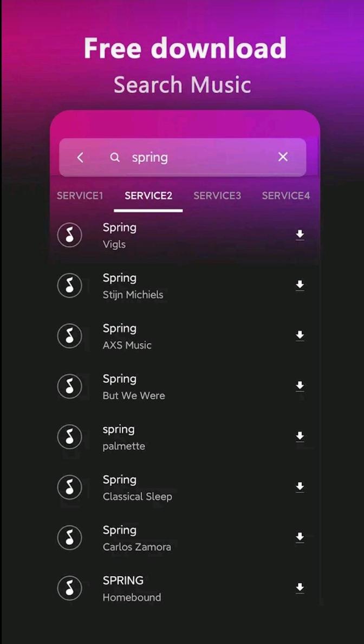
Task: Open the Spring song by But We Were
Action: (x=152, y=386)
